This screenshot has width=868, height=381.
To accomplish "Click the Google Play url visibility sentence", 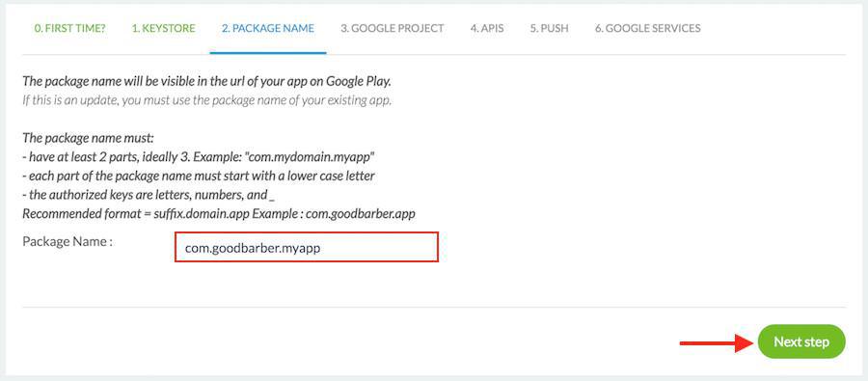I will (207, 81).
